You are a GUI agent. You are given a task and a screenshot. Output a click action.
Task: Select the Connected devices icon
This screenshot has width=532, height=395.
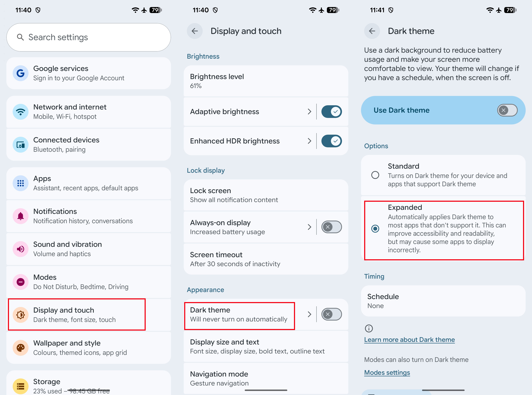point(21,145)
